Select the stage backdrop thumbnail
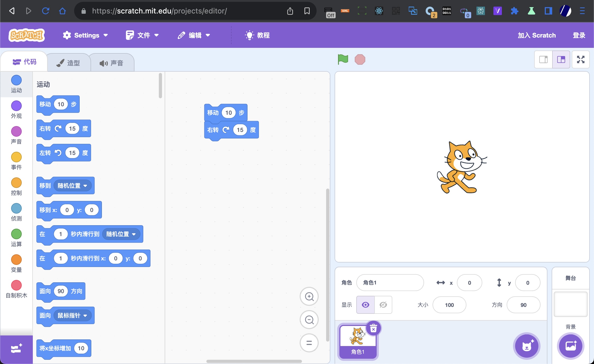The image size is (594, 364). coord(570,304)
